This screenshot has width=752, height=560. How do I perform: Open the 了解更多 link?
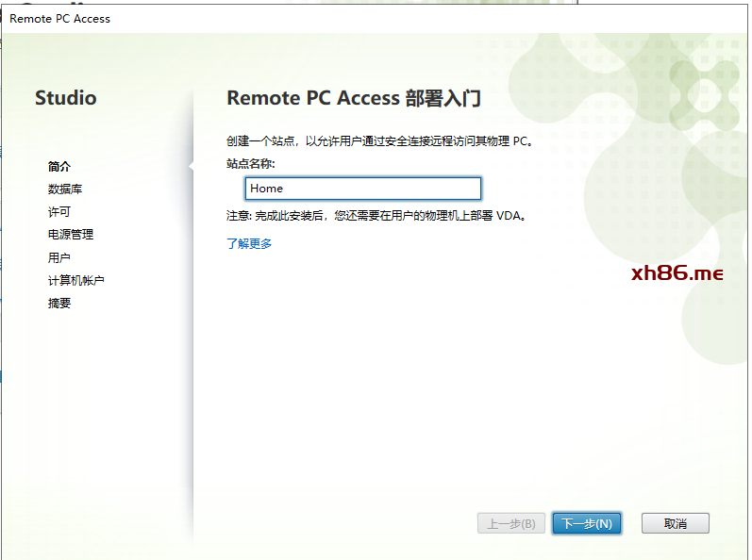[x=249, y=243]
